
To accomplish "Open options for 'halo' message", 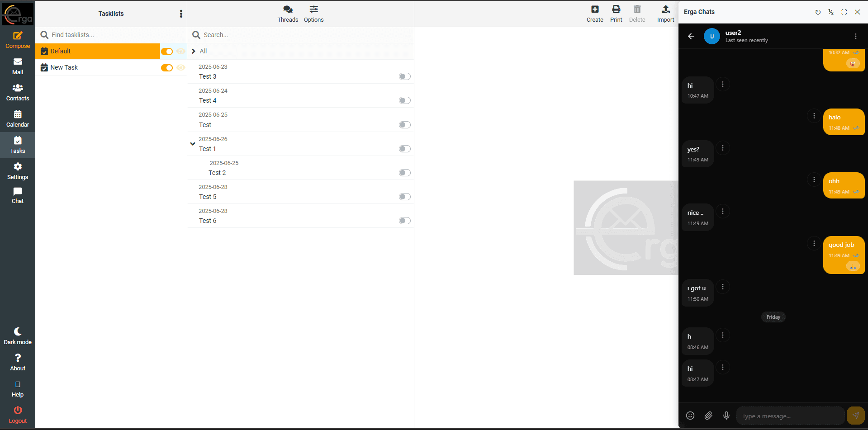I will (x=814, y=116).
